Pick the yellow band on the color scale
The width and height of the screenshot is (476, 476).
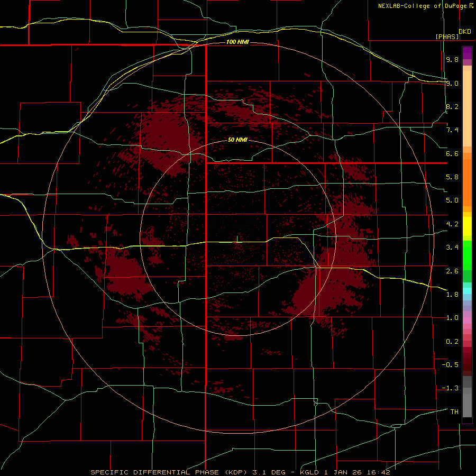467,226
